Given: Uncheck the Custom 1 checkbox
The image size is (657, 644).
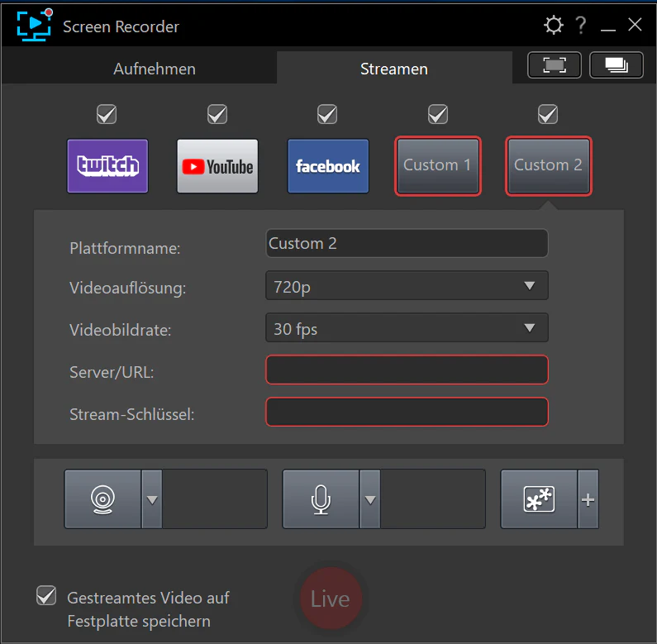Looking at the screenshot, I should click(438, 114).
